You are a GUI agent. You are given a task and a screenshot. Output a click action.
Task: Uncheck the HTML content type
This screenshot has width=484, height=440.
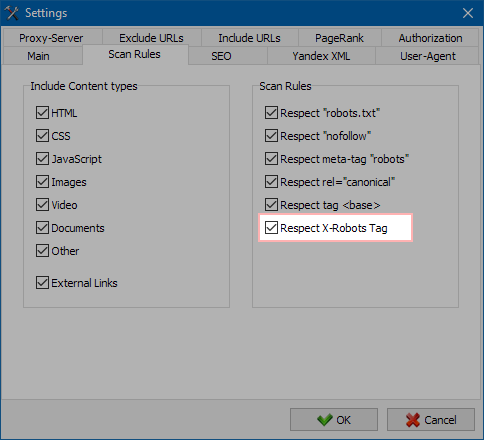coord(42,113)
